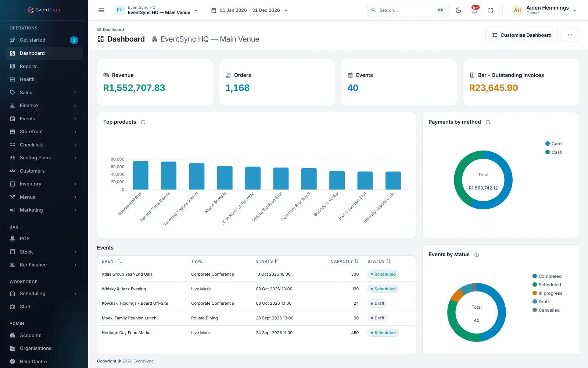
Task: Open Health in sidebar
Action: coord(44,79)
